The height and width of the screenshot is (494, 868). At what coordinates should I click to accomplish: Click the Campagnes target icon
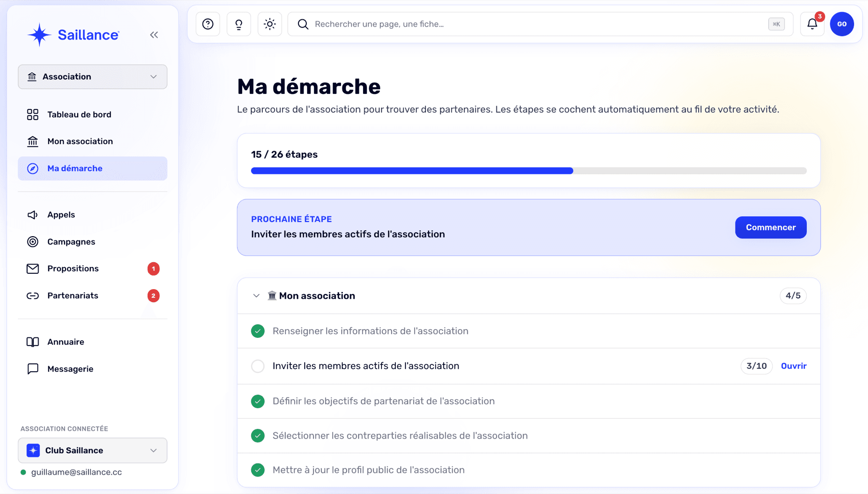tap(33, 241)
